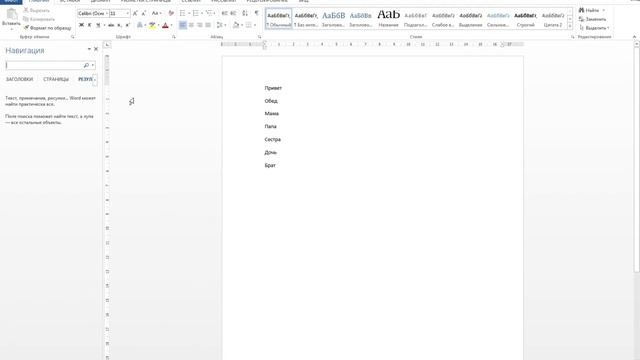Expand the styles gallery with the More arrow

click(570, 26)
